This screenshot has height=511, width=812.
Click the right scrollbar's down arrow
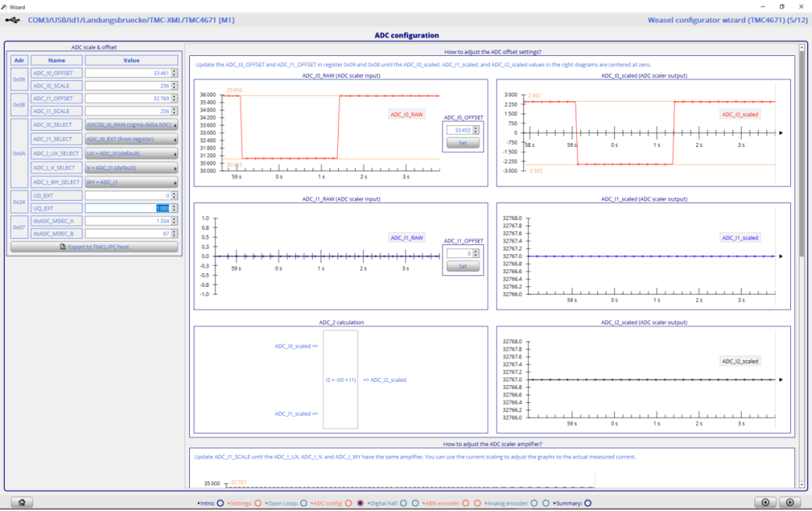(x=802, y=485)
